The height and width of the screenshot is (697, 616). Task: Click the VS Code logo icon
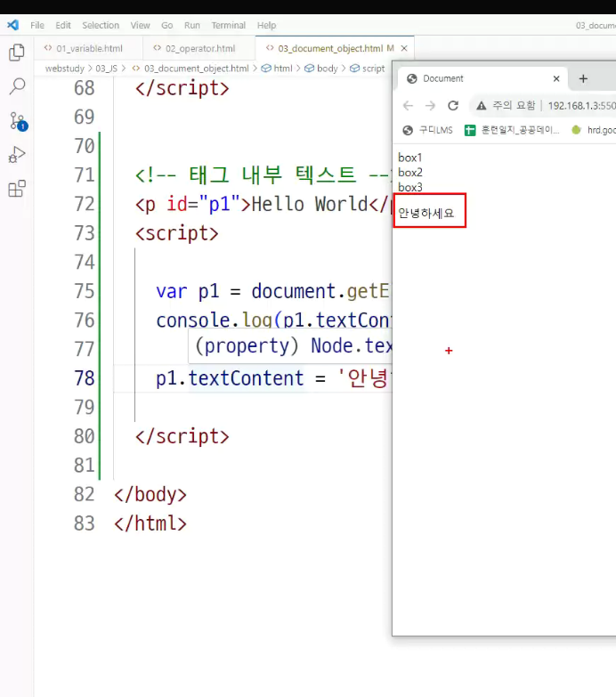(x=12, y=25)
